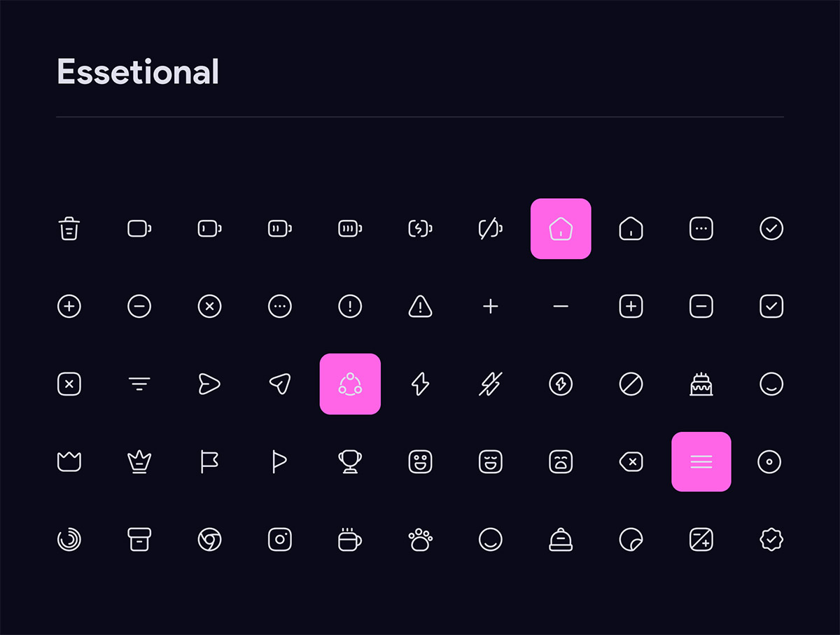Click the rounded square checkmark icon
This screenshot has width=840, height=635.
[x=771, y=306]
